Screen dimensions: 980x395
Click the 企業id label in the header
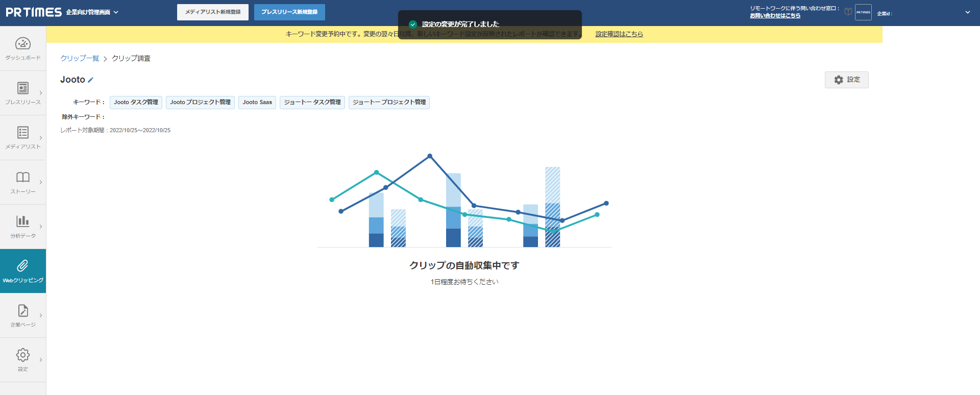pos(885,14)
